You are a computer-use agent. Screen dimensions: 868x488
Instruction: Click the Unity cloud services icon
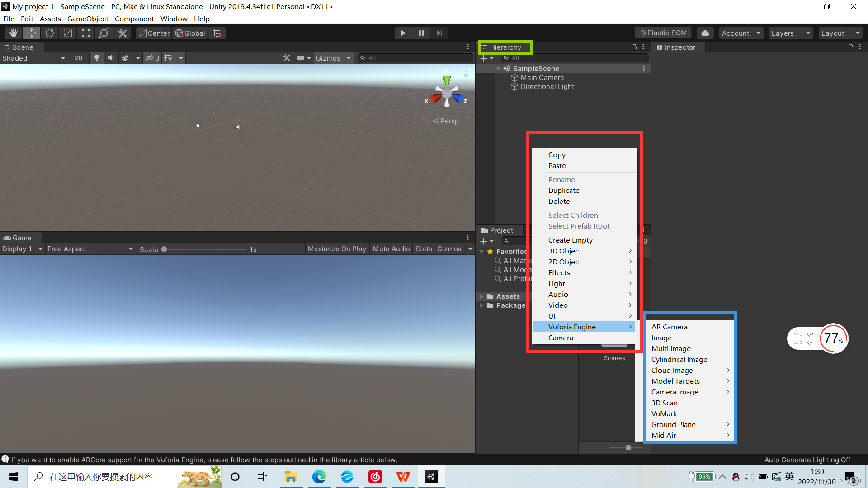coord(704,33)
